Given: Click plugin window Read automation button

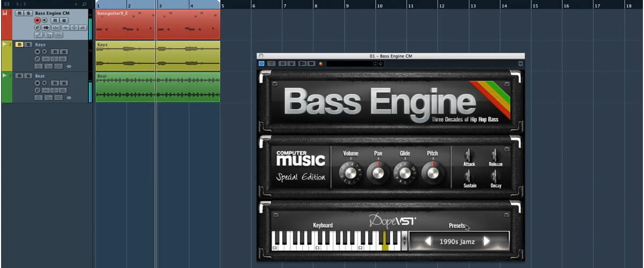Looking at the screenshot, I should click(x=283, y=64).
